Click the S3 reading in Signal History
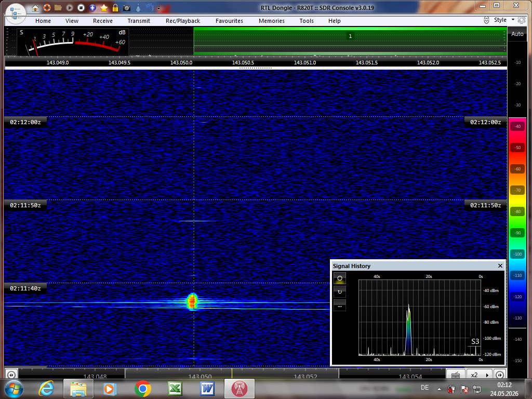Image resolution: width=532 pixels, height=399 pixels. 475,341
